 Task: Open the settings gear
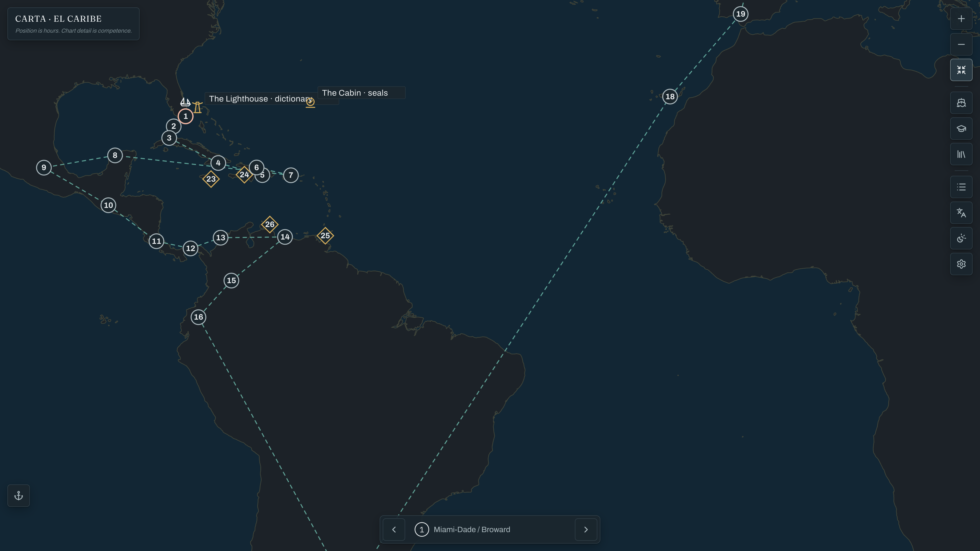[x=961, y=264]
